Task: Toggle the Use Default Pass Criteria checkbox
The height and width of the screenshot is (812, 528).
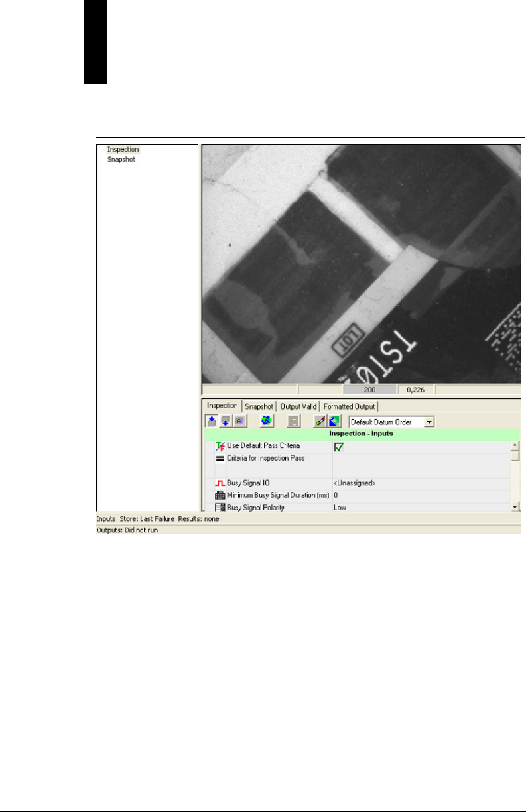Action: [339, 447]
